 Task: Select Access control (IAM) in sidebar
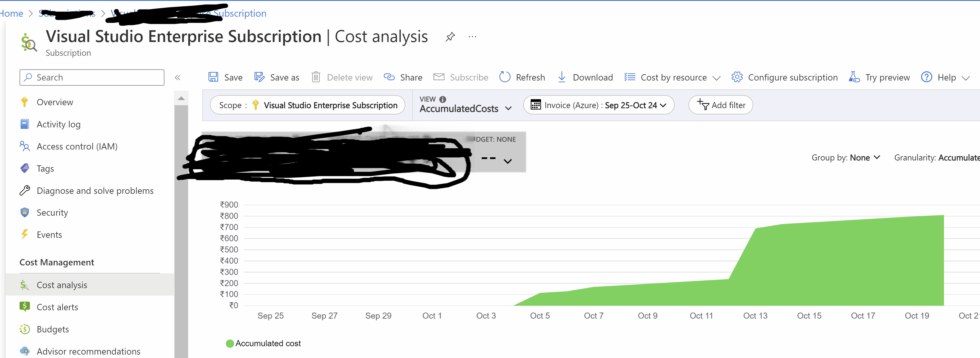pyautogui.click(x=77, y=146)
